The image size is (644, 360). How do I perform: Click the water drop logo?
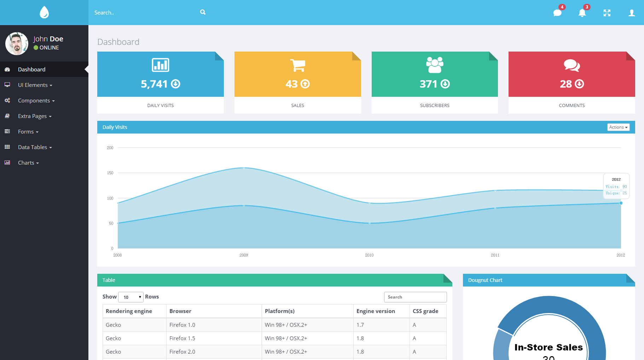click(44, 12)
